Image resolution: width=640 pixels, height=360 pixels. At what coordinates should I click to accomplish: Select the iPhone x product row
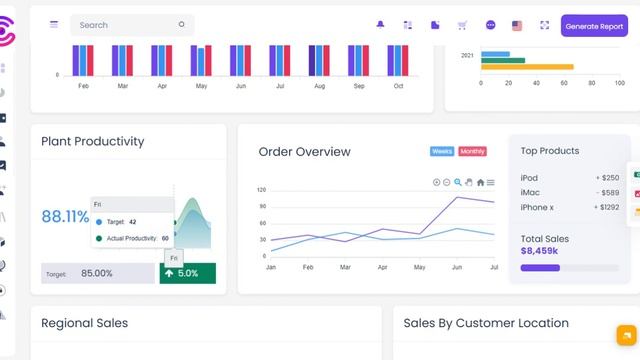[x=569, y=207]
